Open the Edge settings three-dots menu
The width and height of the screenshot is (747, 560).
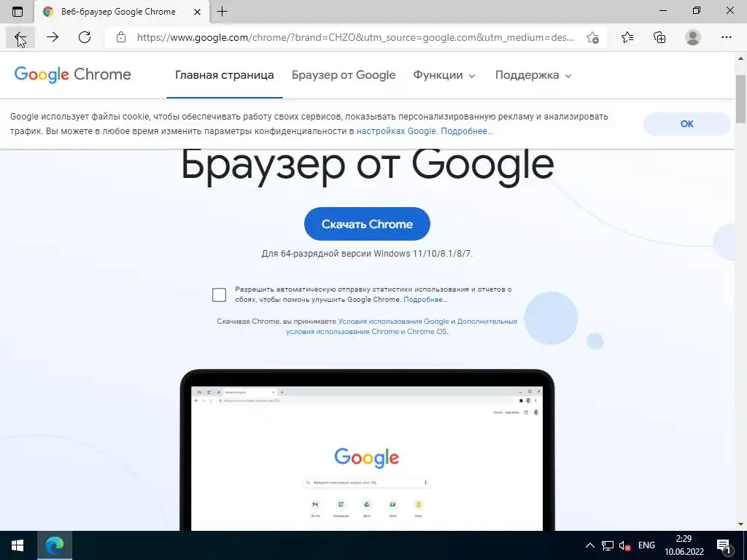(726, 37)
